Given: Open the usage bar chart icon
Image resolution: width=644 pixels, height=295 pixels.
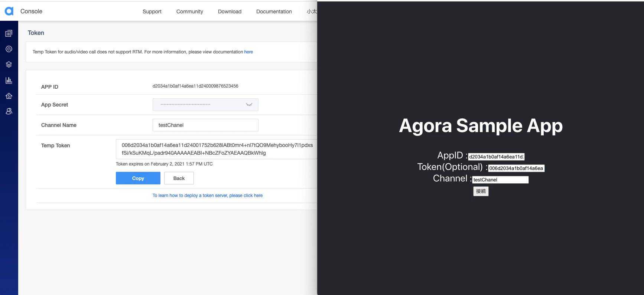Looking at the screenshot, I should coord(9,80).
